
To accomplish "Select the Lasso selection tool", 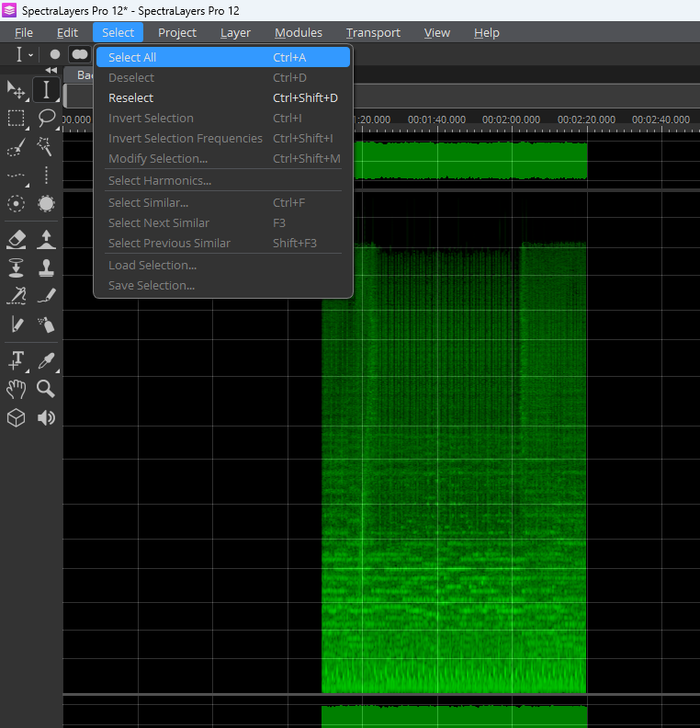I will (x=46, y=119).
